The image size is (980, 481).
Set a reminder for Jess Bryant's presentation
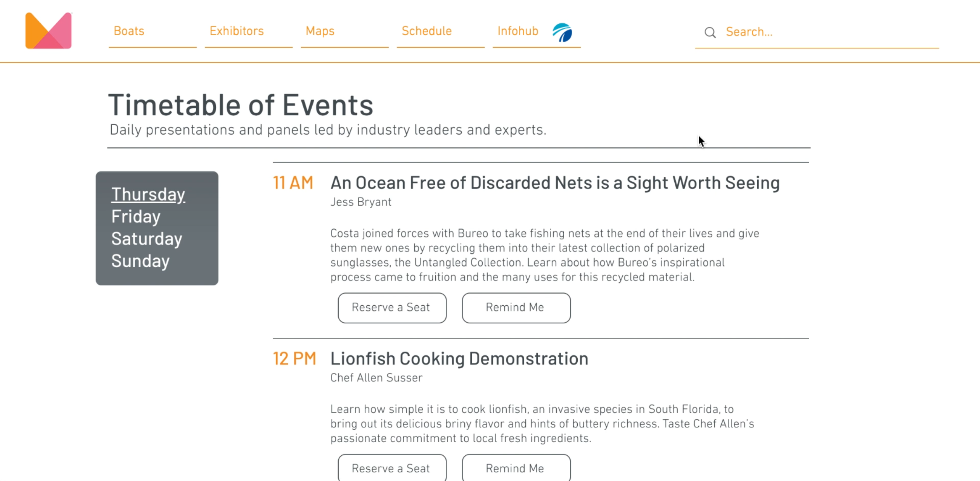[x=516, y=308]
